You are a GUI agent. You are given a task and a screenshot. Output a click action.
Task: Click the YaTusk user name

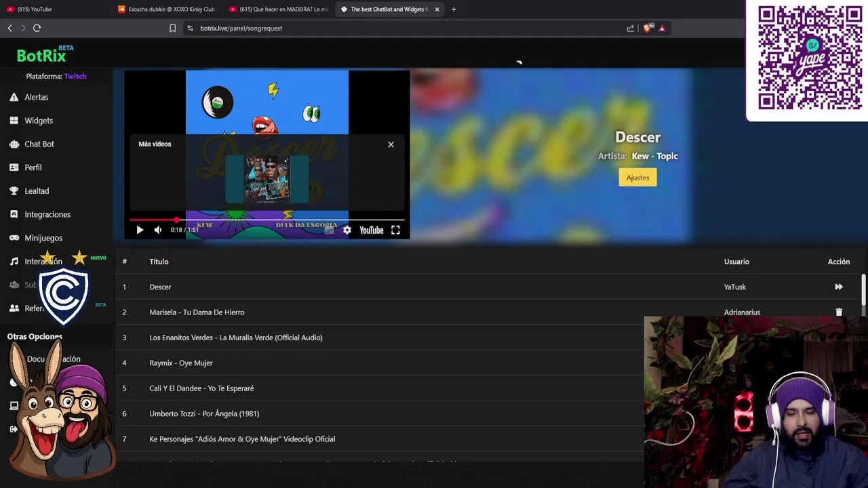click(735, 287)
